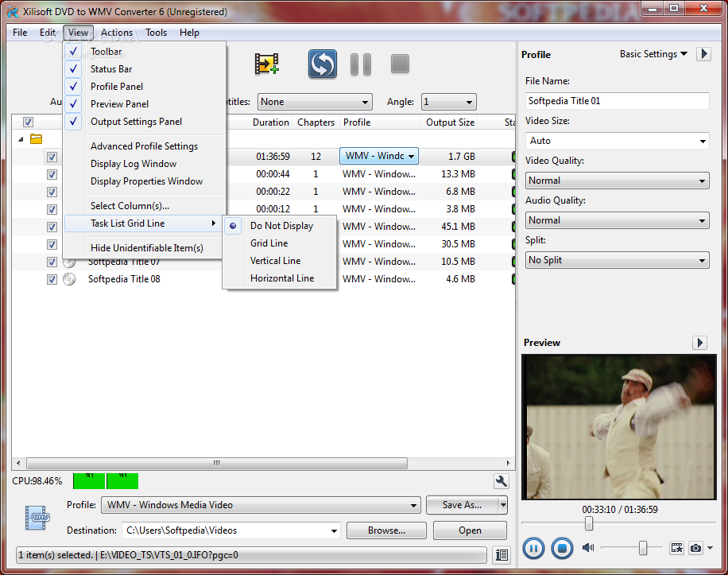Select Vertical Line in submenu
Image resolution: width=728 pixels, height=575 pixels.
[x=280, y=261]
